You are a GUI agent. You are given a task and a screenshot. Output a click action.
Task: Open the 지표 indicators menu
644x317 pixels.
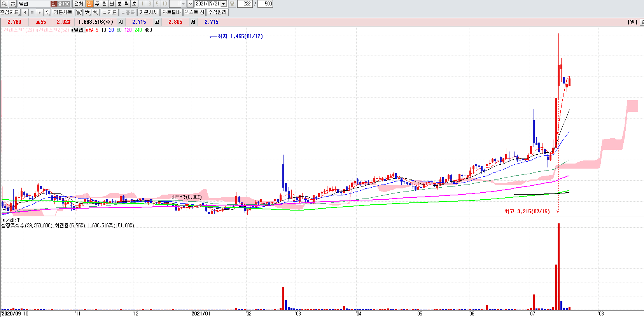(110, 12)
